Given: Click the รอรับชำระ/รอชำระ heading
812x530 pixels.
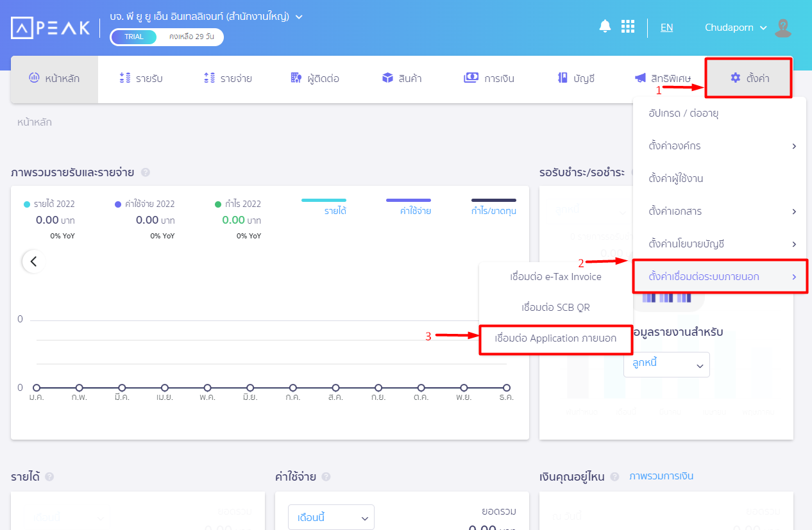Looking at the screenshot, I should 582,172.
